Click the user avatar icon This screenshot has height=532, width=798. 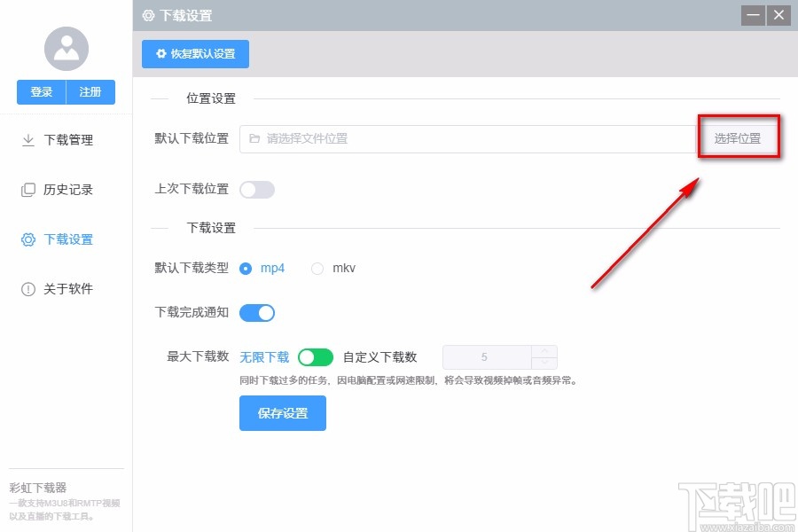[66, 48]
